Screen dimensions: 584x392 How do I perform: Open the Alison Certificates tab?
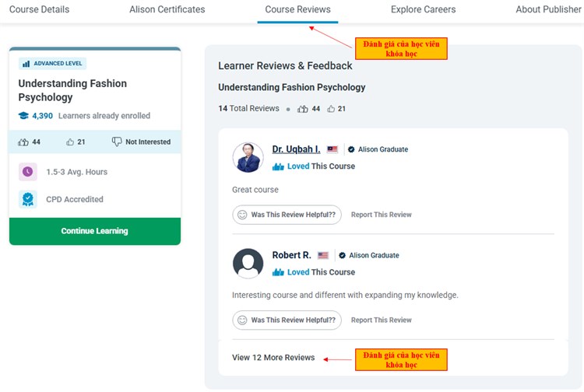167,10
